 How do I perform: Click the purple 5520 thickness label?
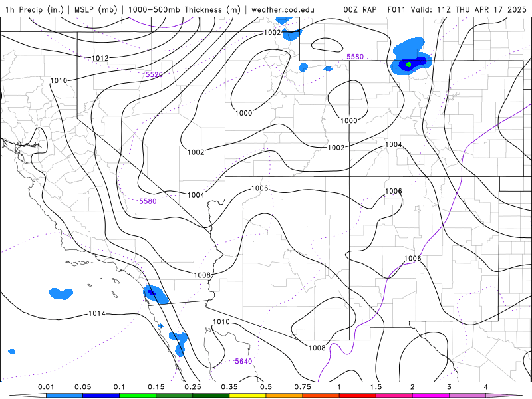[x=154, y=74]
